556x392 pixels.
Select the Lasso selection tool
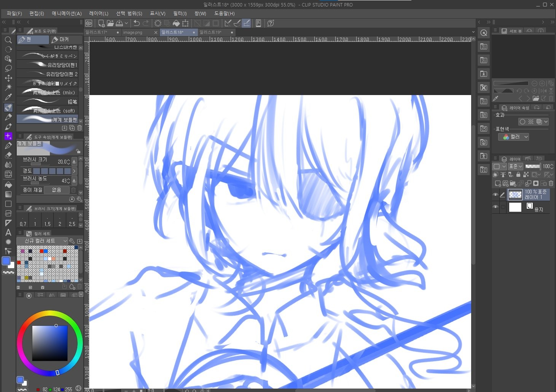(x=8, y=68)
